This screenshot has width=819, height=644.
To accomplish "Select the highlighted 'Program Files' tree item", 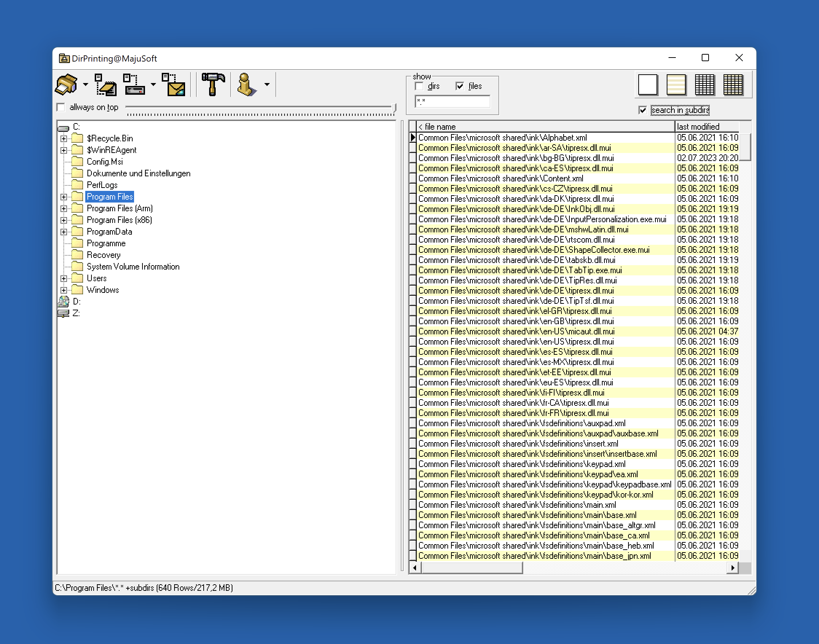I will coord(110,197).
